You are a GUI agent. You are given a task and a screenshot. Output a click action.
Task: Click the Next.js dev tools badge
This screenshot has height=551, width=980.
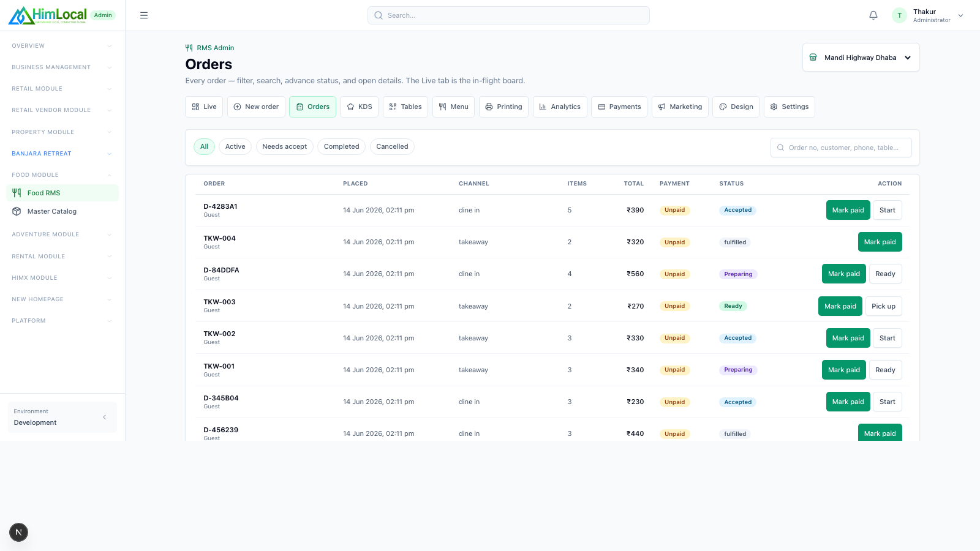tap(18, 532)
